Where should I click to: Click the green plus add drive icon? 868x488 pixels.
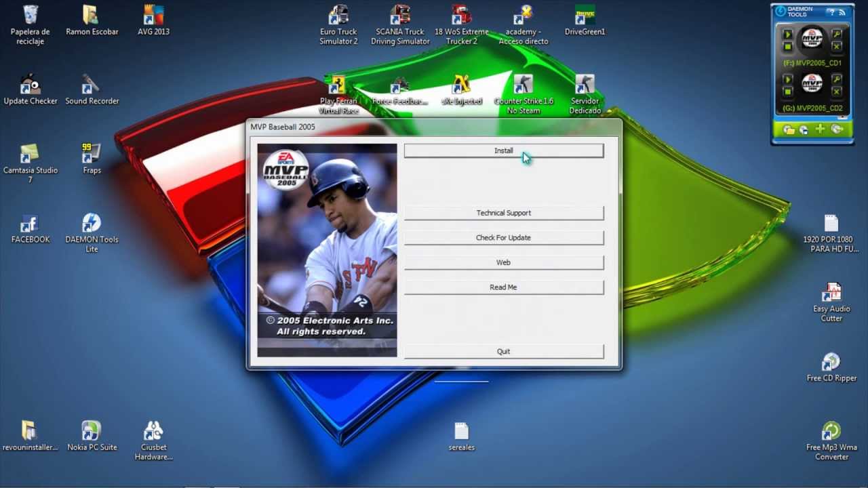click(821, 129)
